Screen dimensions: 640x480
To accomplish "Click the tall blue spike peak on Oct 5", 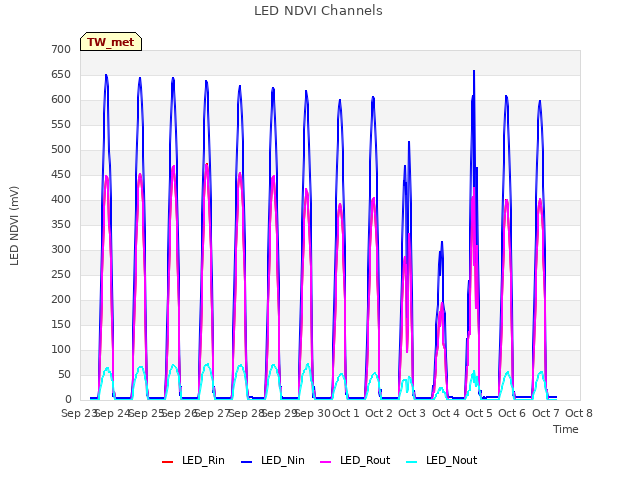I will pyautogui.click(x=474, y=71).
